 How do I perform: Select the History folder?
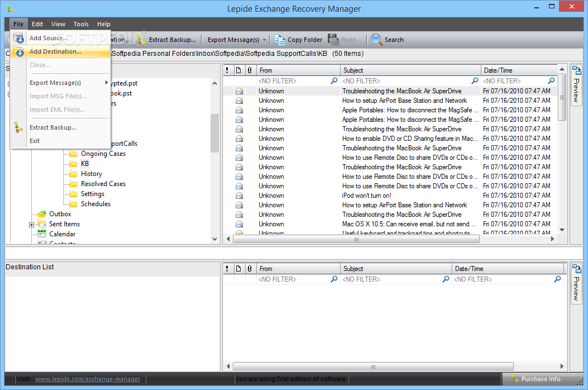pyautogui.click(x=91, y=174)
